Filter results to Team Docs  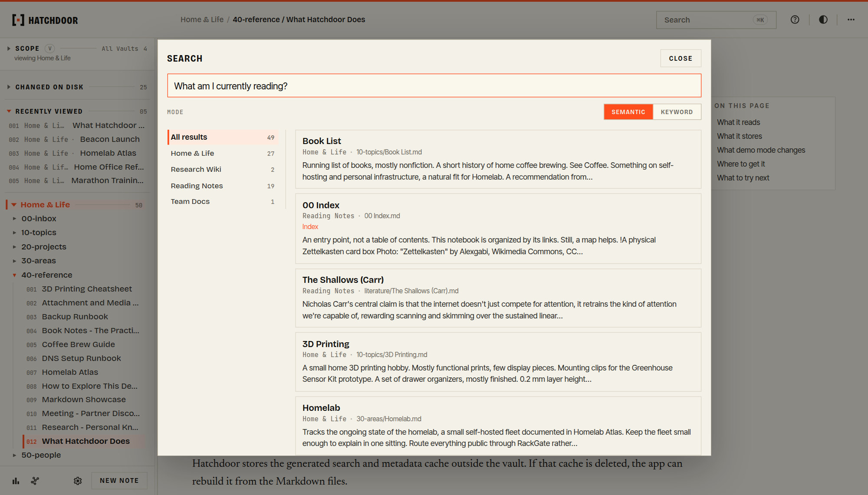[223, 201]
